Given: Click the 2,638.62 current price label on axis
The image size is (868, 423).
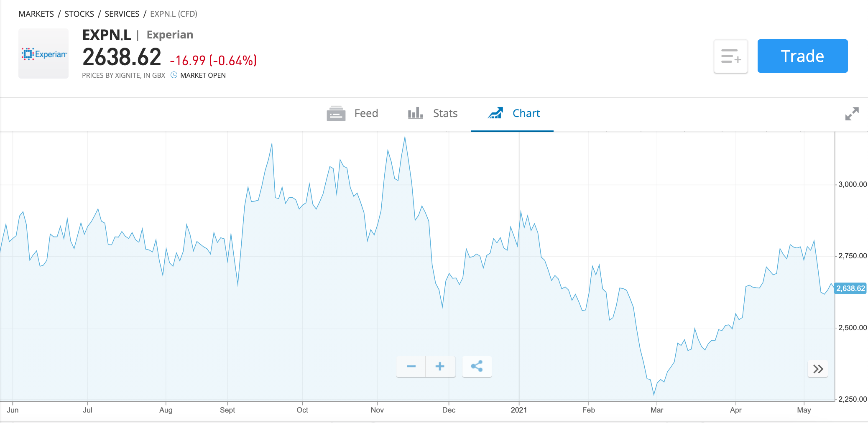Looking at the screenshot, I should click(850, 288).
